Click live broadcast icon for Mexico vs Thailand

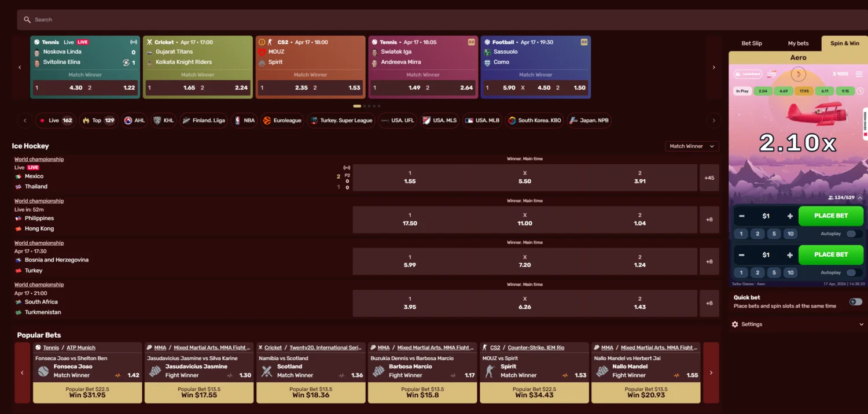point(347,168)
